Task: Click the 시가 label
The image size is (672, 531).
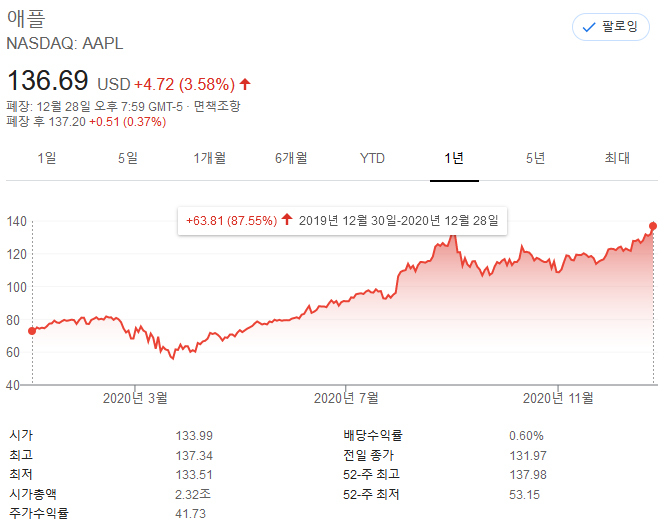Action: (21, 435)
